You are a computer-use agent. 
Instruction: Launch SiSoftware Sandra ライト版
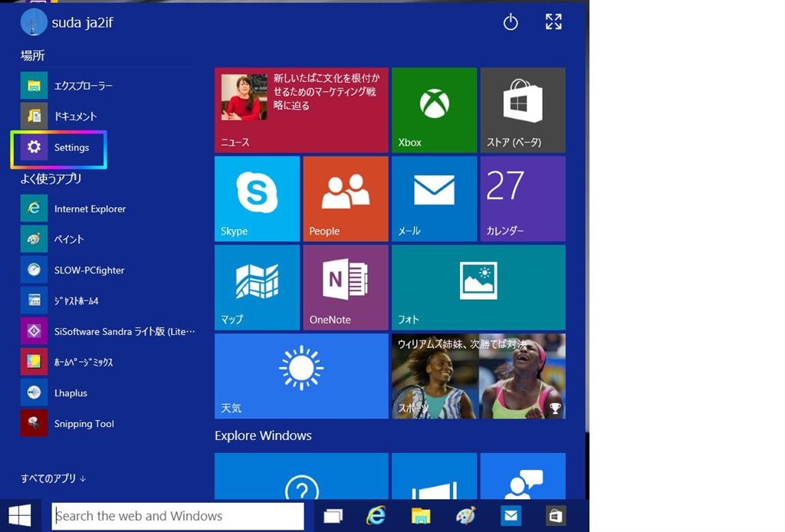tap(107, 331)
